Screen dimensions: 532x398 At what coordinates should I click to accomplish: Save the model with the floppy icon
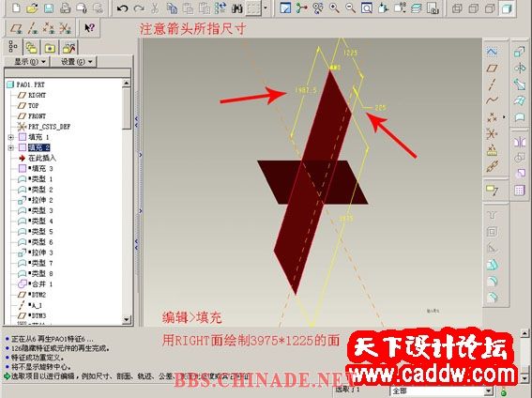[49, 8]
